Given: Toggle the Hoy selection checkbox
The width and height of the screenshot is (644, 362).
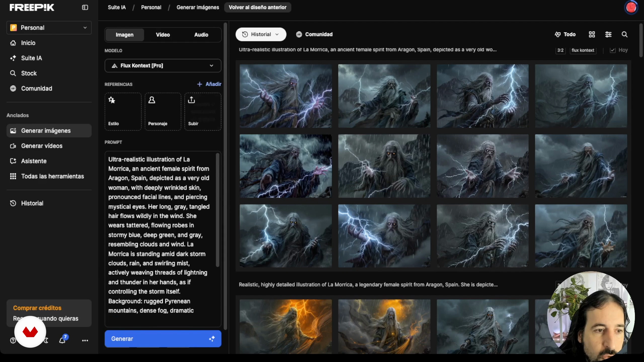Looking at the screenshot, I should pos(613,50).
